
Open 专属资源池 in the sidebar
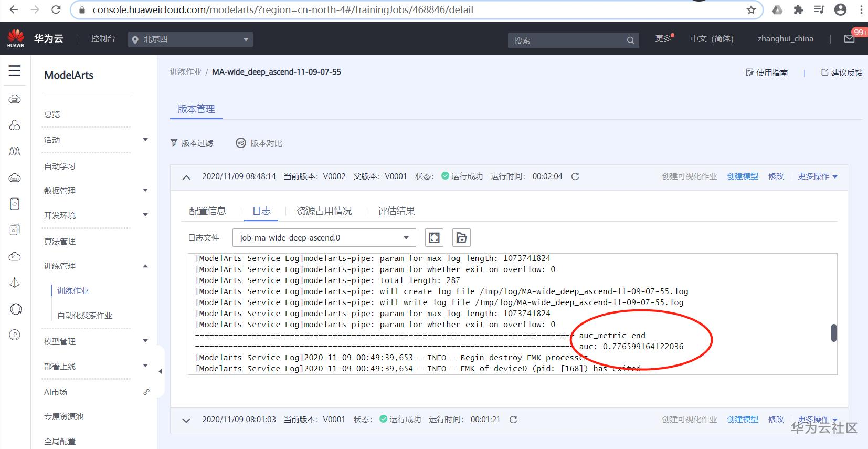click(64, 416)
